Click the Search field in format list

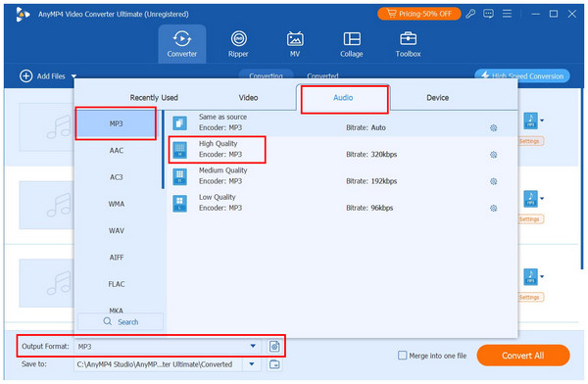121,321
